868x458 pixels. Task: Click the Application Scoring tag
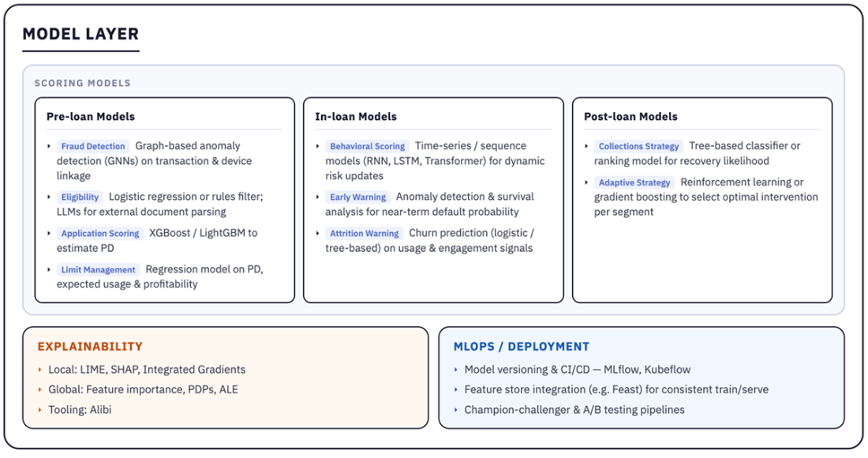click(100, 234)
